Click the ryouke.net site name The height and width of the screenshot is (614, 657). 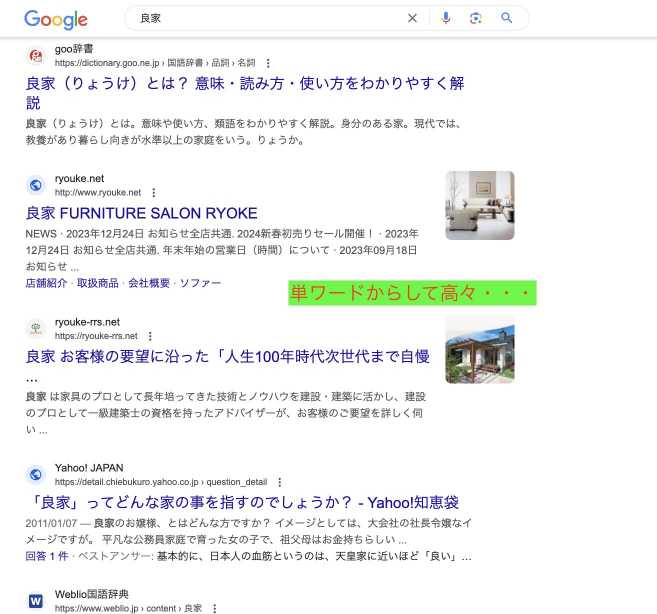click(x=79, y=178)
